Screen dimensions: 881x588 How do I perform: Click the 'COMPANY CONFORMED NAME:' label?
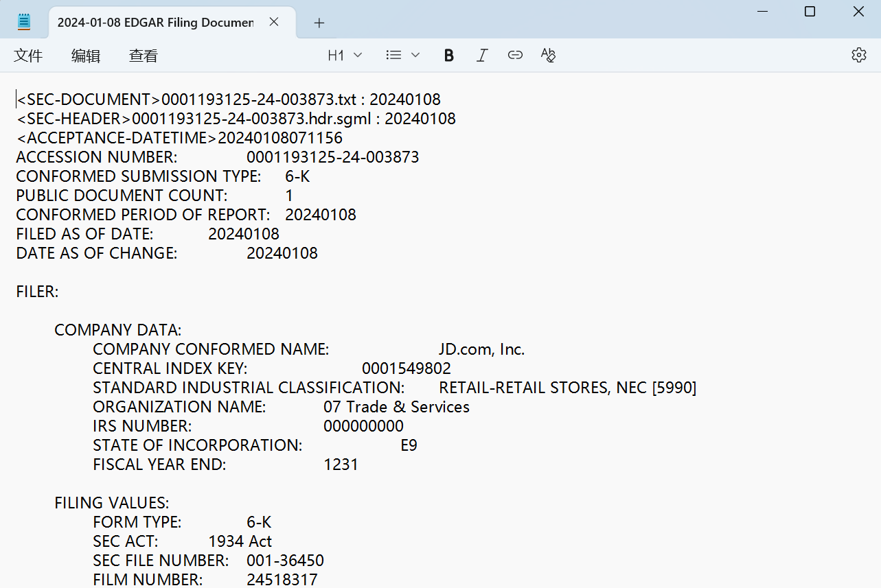click(x=211, y=349)
